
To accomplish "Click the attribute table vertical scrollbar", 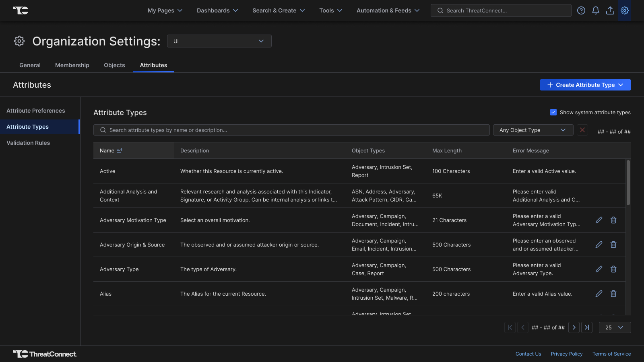I will click(628, 183).
